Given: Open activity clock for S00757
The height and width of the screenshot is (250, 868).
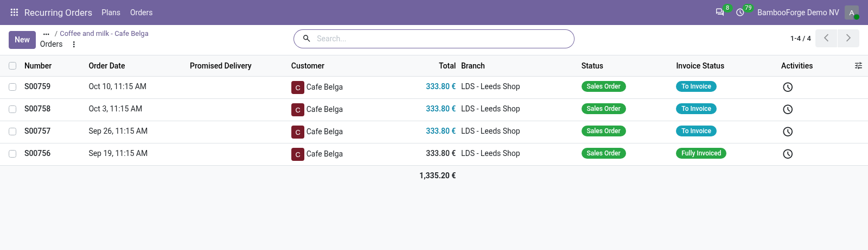Looking at the screenshot, I should [788, 132].
